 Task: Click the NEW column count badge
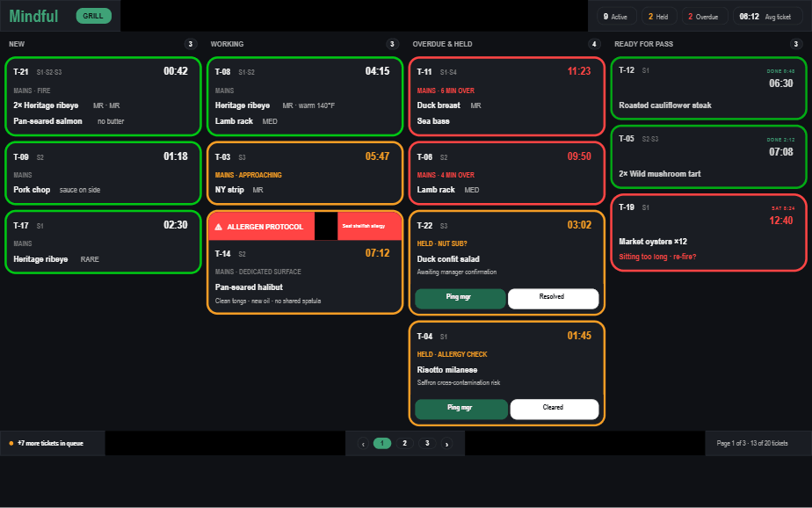click(x=191, y=44)
